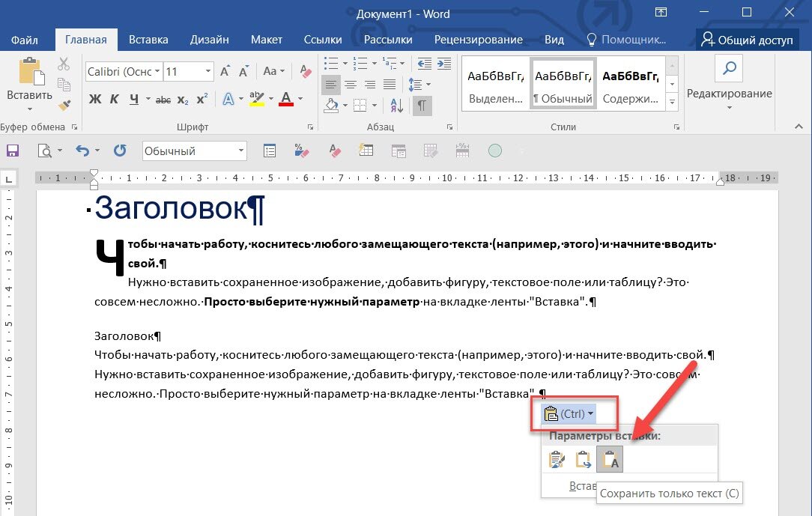
Task: Click the tab selector L at ruler corner
Action: 9,179
